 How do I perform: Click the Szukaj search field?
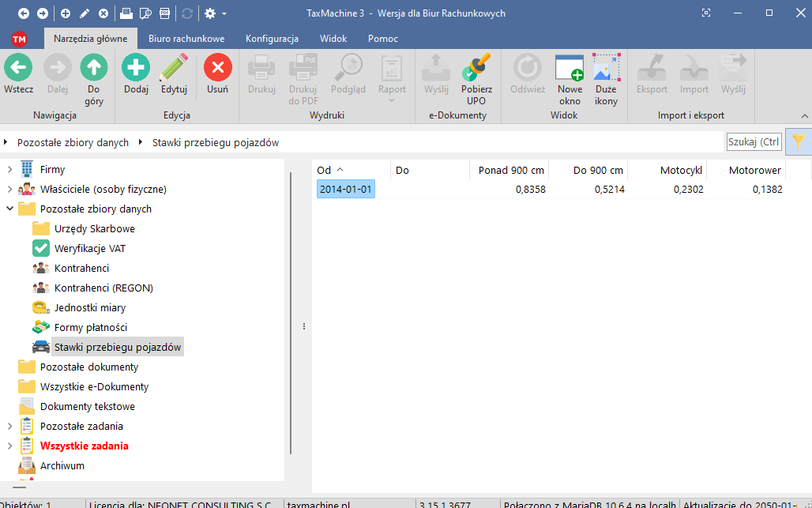[753, 142]
